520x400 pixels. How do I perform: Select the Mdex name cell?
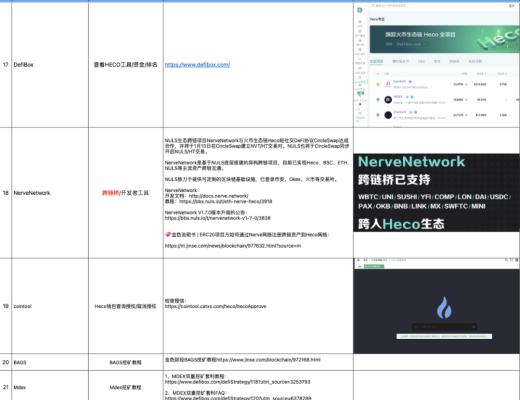pyautogui.click(x=50, y=387)
